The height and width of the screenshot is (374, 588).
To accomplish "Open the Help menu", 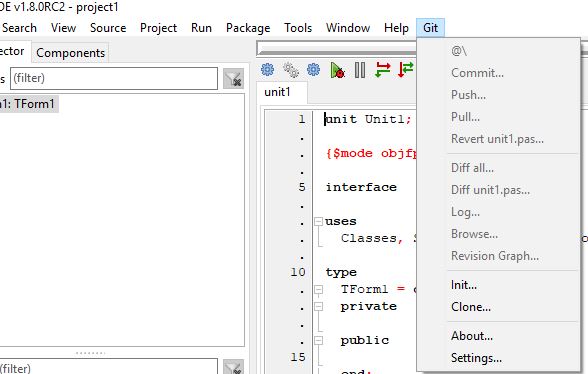I will [396, 28].
